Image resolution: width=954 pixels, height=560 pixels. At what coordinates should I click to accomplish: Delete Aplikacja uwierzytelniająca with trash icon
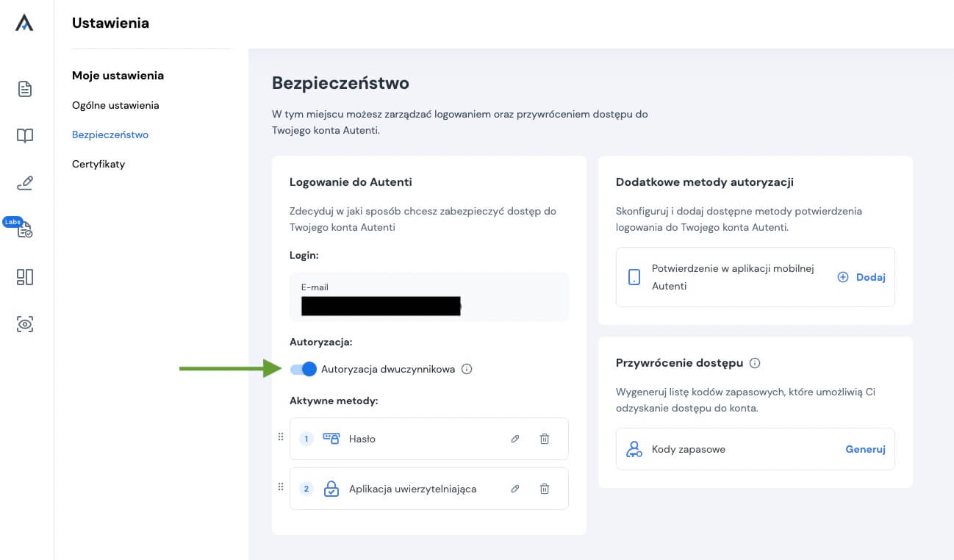(545, 489)
